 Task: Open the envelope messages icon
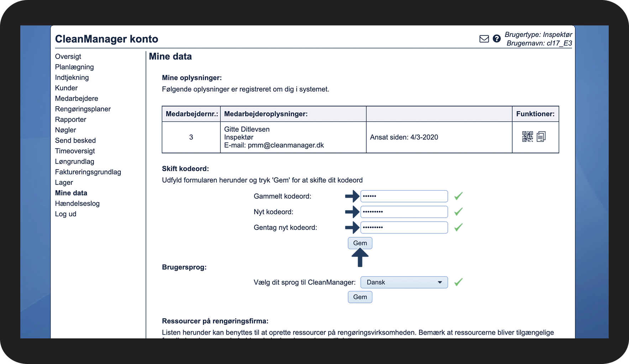coord(484,39)
